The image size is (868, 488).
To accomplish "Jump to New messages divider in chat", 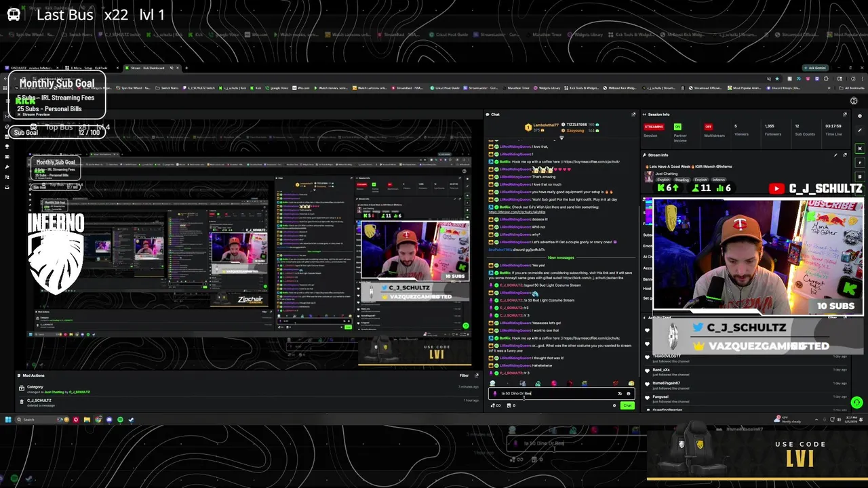I will 561,258.
